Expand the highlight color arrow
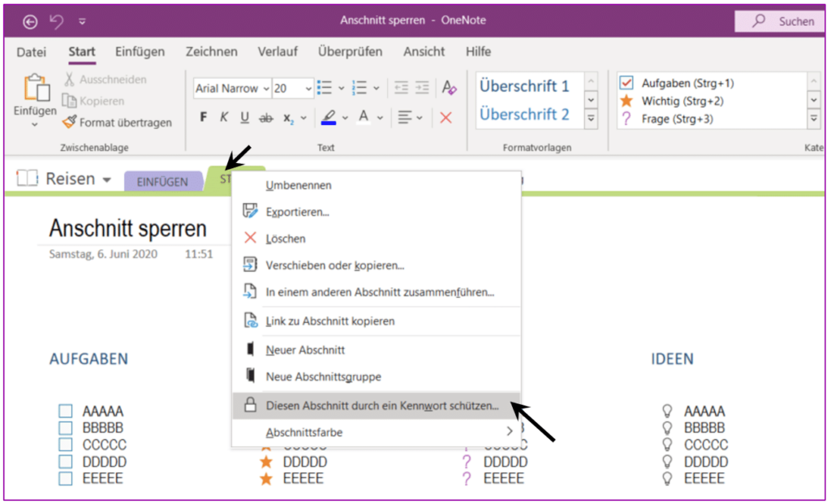The width and height of the screenshot is (831, 504). (x=345, y=118)
